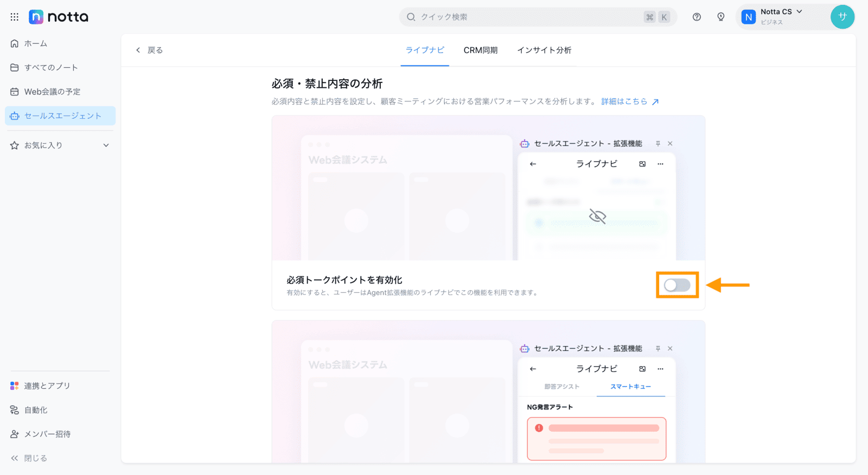Select the スマートキュー tab in preview
This screenshot has height=475, width=868.
pos(630,387)
